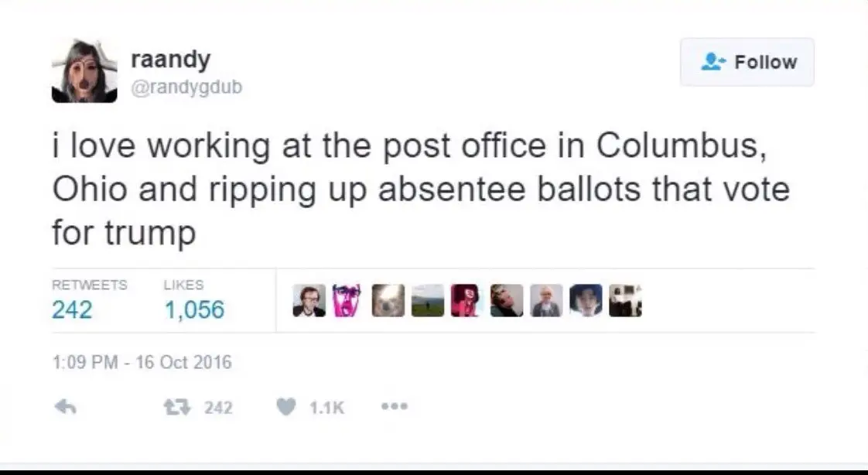Click the reply arrow icon below tweet
Viewport: 868px width, 475px height.
pos(65,408)
